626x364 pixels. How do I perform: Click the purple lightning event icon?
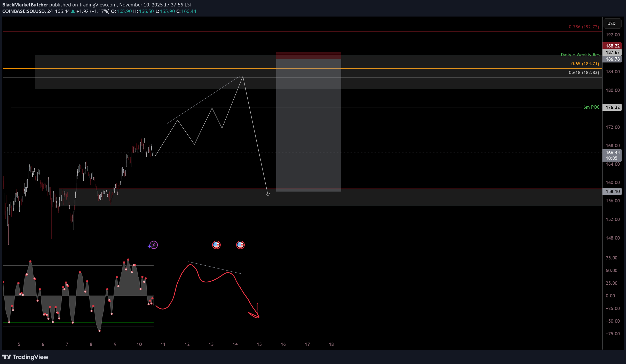[x=154, y=244]
